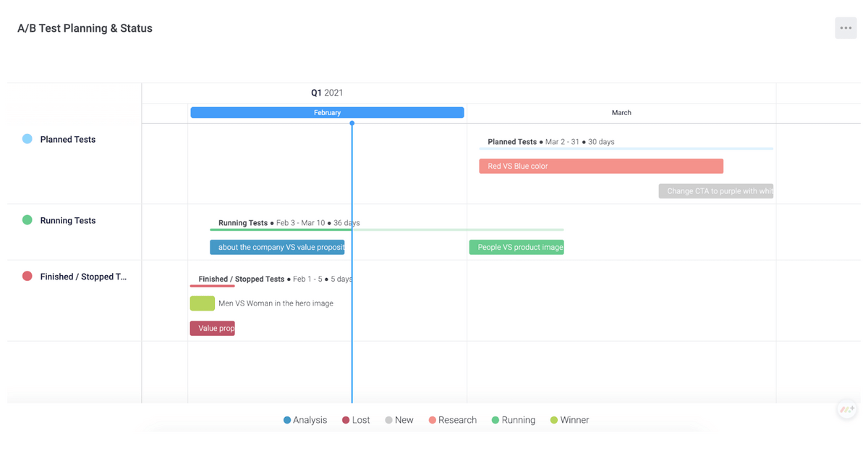Click the lime Men VS Woman swatch
Image resolution: width=868 pixels, height=475 pixels.
tap(202, 303)
